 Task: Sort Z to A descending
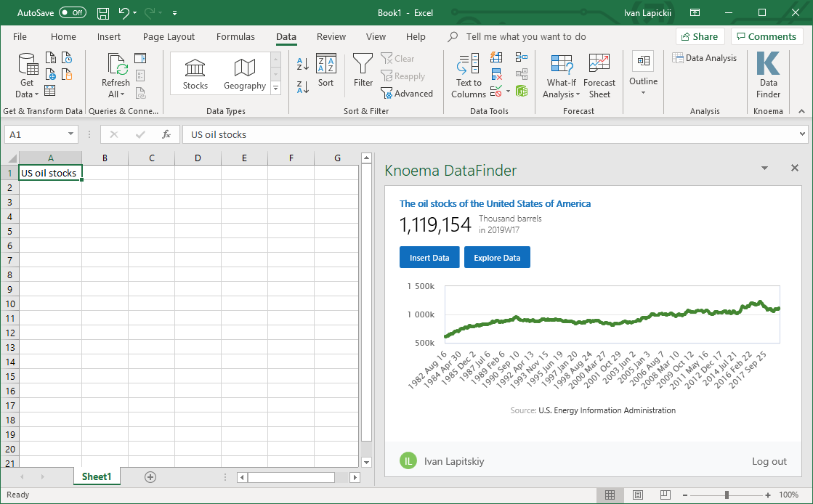pos(303,87)
